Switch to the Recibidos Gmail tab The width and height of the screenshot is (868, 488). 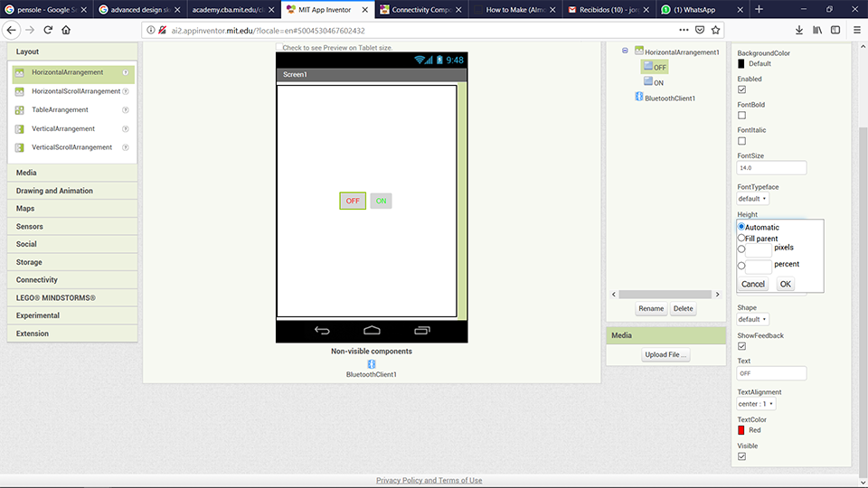click(x=609, y=9)
